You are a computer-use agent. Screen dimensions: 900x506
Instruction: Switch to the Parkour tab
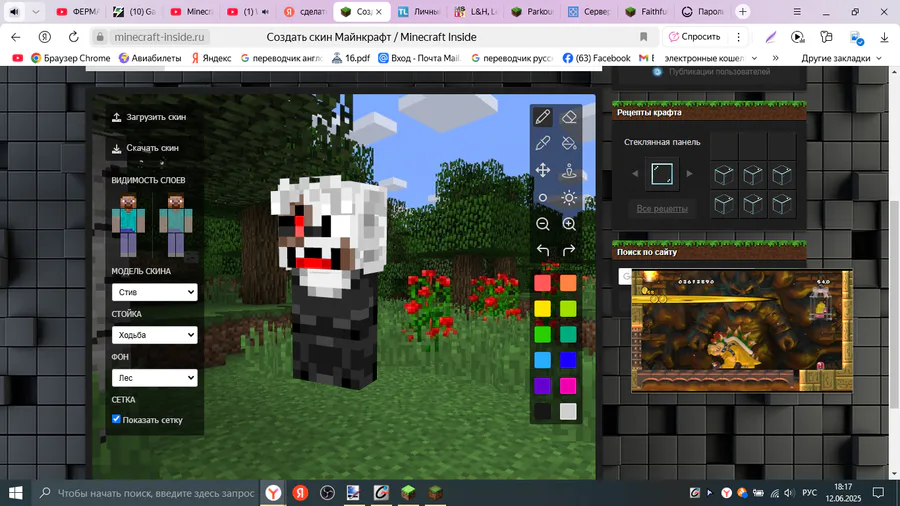[532, 11]
